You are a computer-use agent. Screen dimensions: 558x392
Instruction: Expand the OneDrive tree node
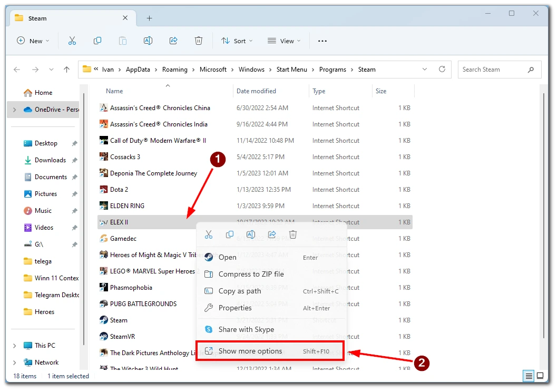[x=15, y=110]
